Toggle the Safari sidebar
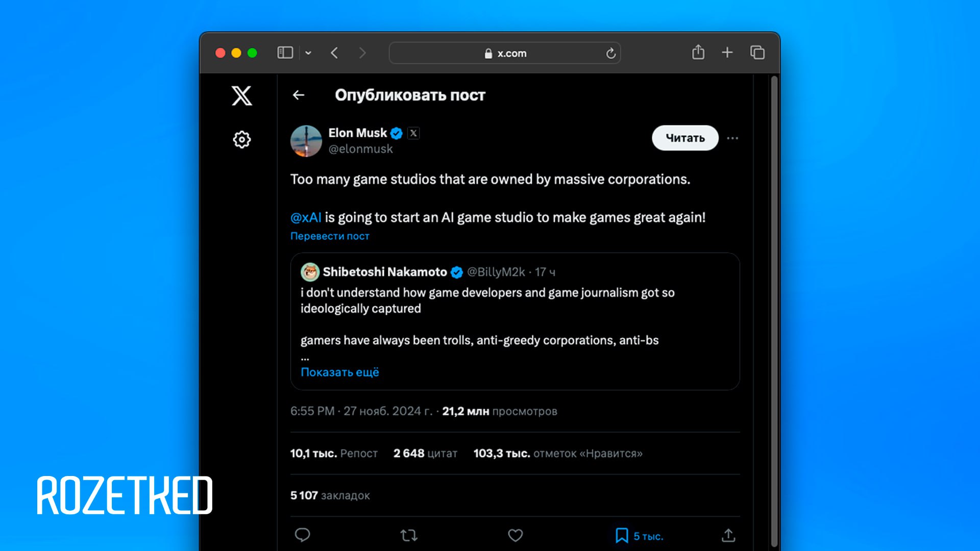980x551 pixels. click(285, 53)
